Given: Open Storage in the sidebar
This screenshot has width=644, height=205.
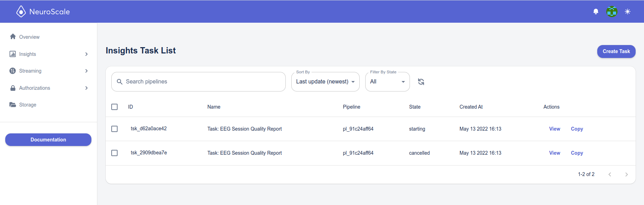Looking at the screenshot, I should [28, 105].
